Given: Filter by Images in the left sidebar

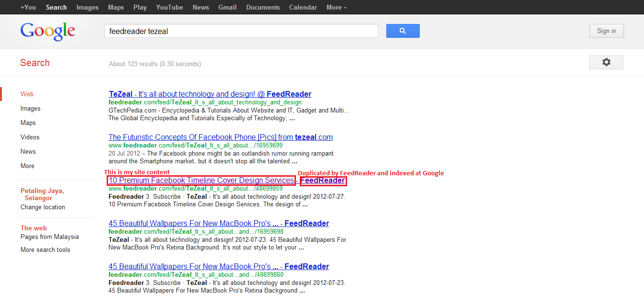Looking at the screenshot, I should (x=31, y=109).
